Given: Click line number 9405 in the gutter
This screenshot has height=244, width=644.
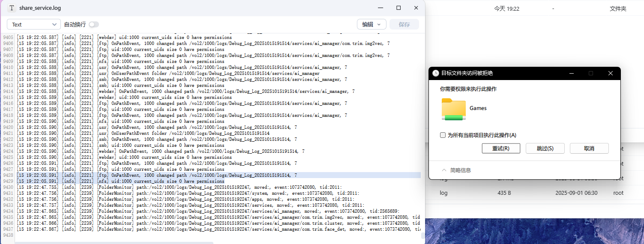Looking at the screenshot, I should pyautogui.click(x=8, y=37).
